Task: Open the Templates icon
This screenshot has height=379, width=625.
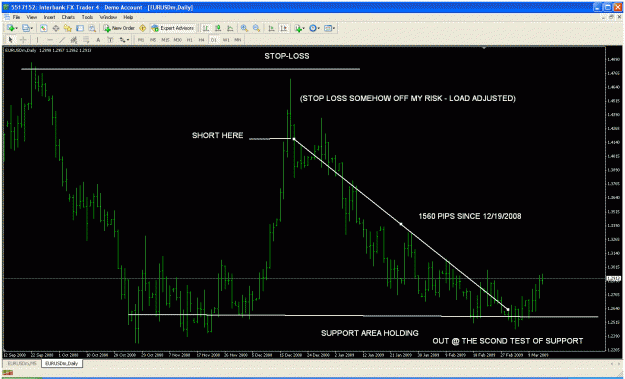Action: click(x=328, y=28)
